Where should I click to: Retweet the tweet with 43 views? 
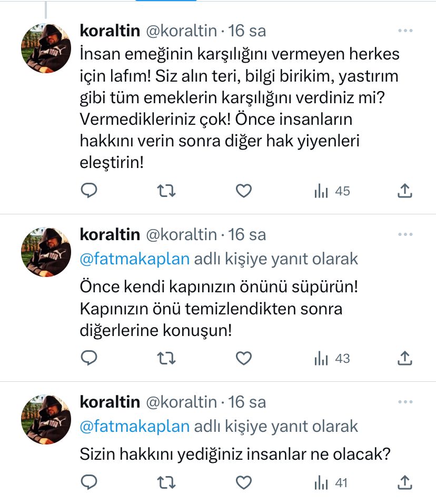pos(166,359)
